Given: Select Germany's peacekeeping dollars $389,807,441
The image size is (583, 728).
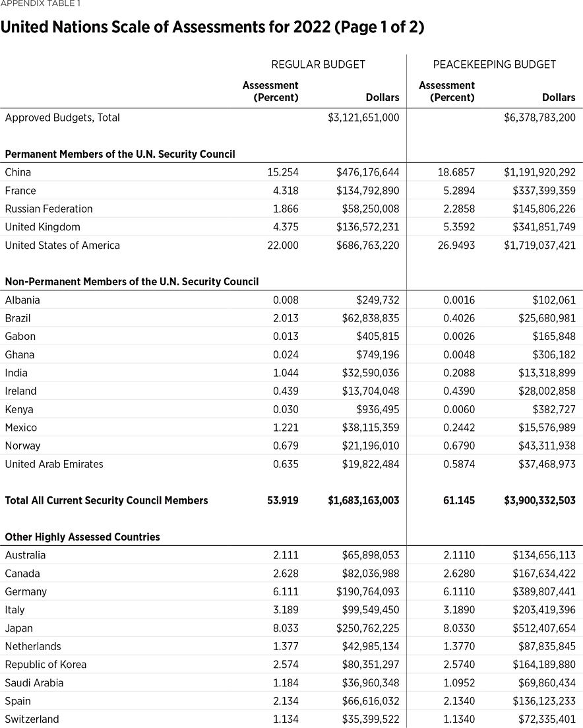Looking at the screenshot, I should tap(539, 592).
